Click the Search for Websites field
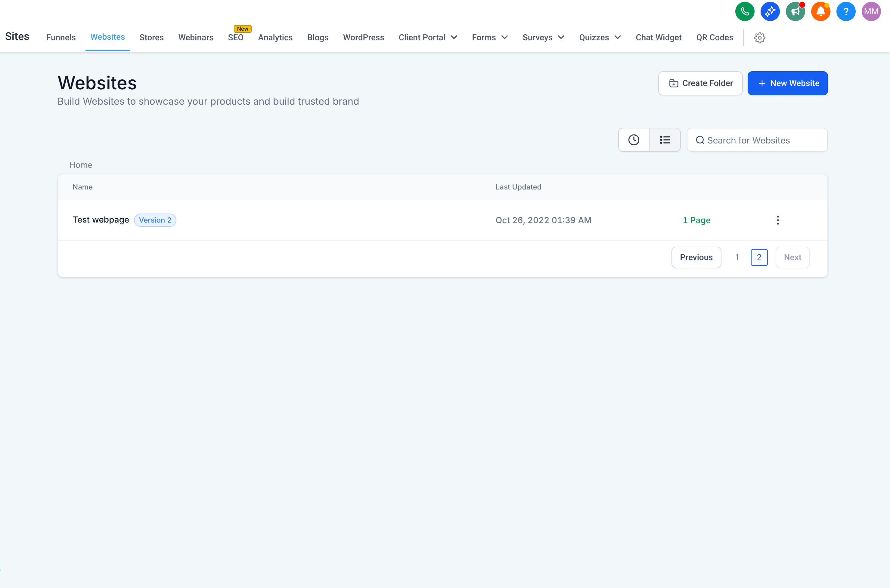Screen dimensions: 890x588 coord(757,140)
